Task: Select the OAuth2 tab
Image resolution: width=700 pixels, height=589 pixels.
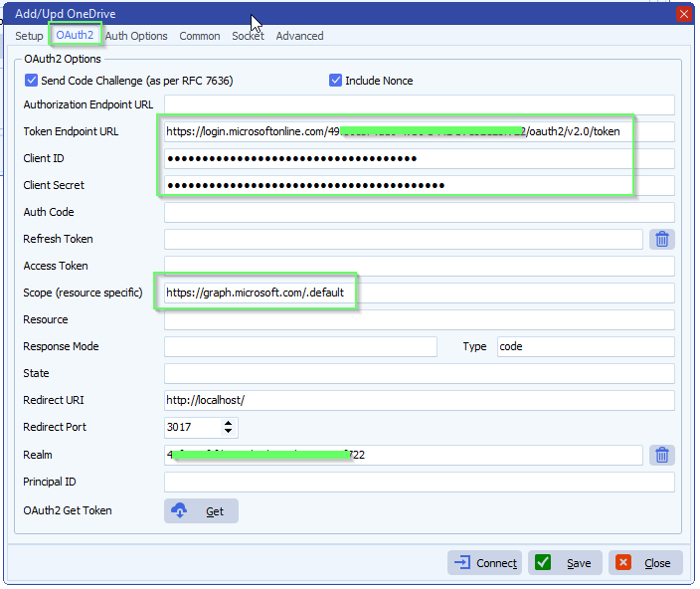Action: 75,35
